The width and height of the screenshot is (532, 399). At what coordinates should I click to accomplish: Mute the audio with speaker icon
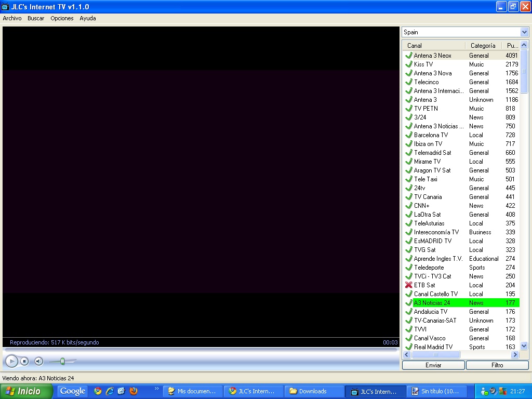click(39, 362)
